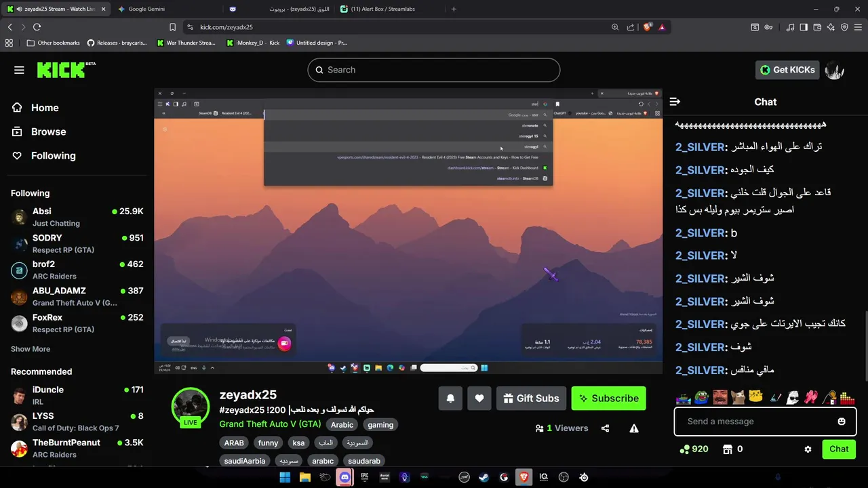Select the saudiAarbia tag
Viewport: 868px width, 488px height.
(245, 461)
